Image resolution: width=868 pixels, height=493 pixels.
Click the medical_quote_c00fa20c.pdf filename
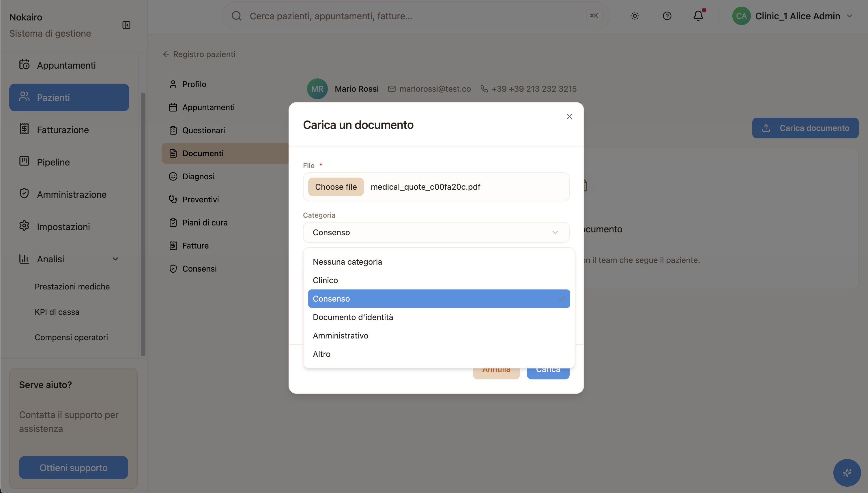426,187
